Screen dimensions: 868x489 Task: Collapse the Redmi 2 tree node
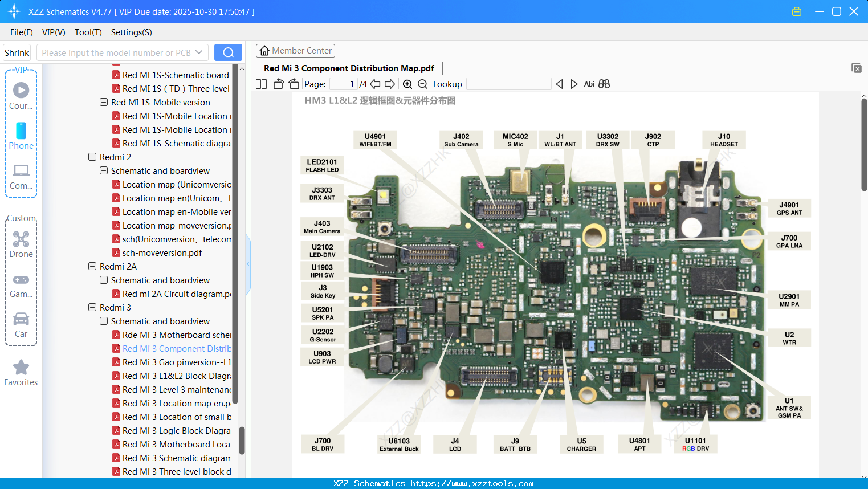click(92, 157)
